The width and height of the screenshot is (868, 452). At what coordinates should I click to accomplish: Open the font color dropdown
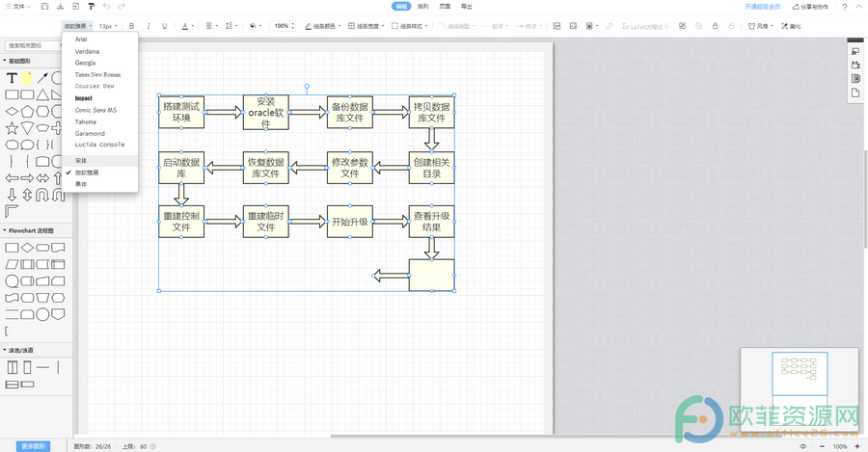187,26
